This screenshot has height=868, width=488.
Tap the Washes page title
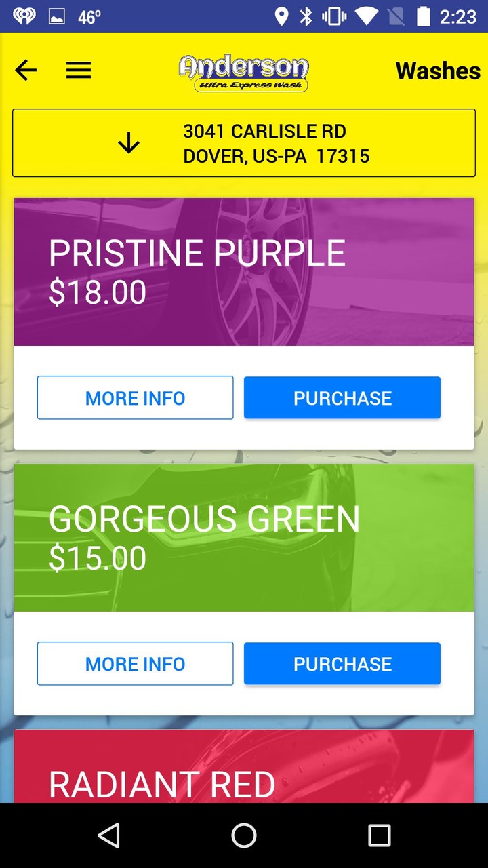click(x=438, y=71)
